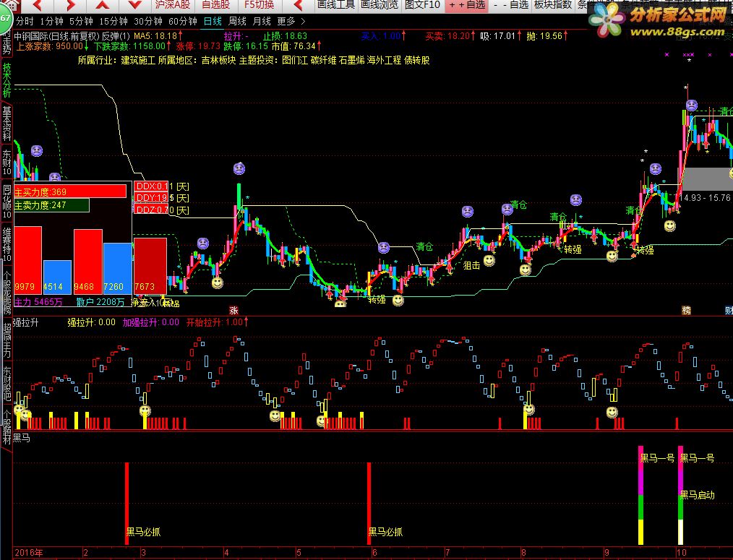Select the 日线 daily period tab
Screen dimensions: 733x560
tap(213, 22)
